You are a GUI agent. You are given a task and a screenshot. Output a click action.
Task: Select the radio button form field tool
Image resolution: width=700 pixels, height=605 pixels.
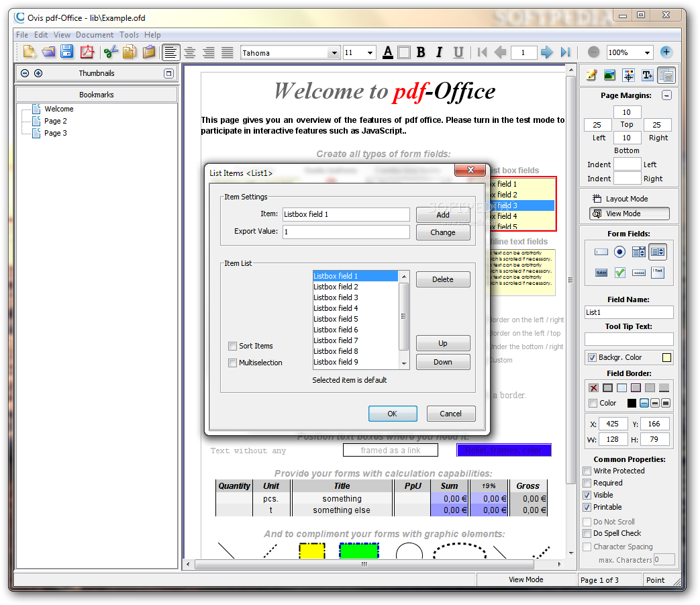[x=619, y=252]
